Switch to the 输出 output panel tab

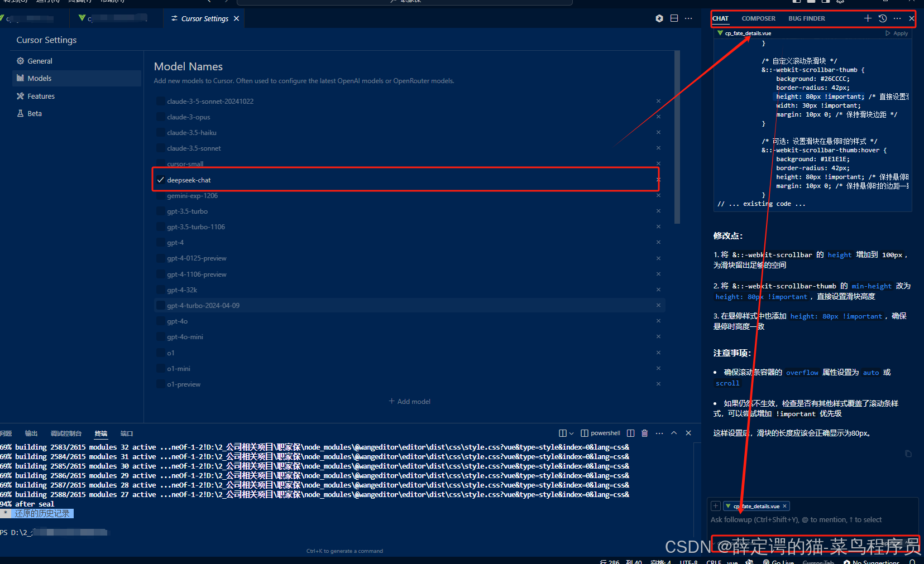tap(31, 433)
